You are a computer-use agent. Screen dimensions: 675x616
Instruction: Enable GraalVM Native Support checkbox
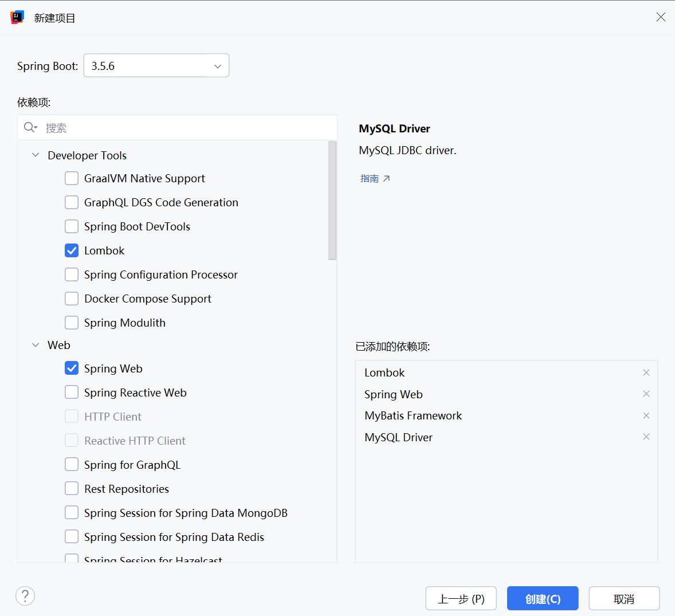pyautogui.click(x=72, y=178)
